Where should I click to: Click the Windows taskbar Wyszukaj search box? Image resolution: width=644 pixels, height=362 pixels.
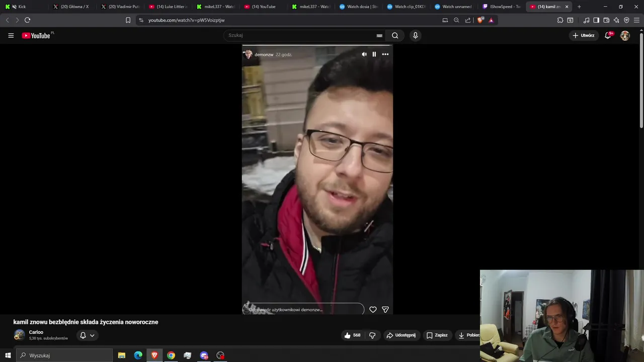[x=64, y=355]
